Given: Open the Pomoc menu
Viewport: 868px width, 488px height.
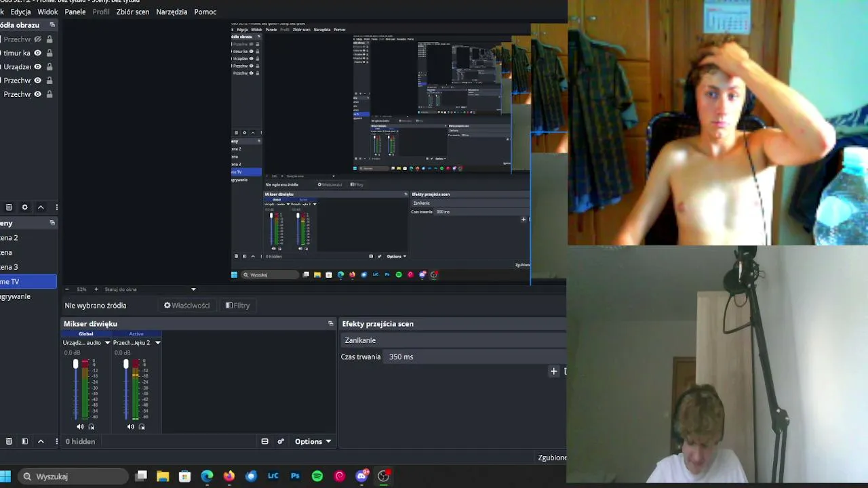Looking at the screenshot, I should pyautogui.click(x=205, y=12).
